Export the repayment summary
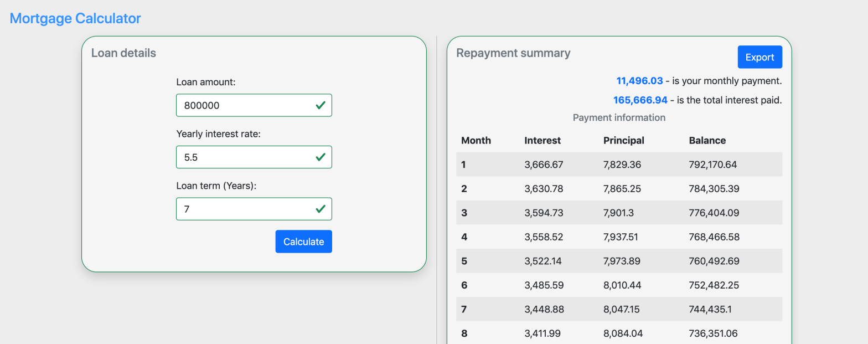 coord(759,57)
